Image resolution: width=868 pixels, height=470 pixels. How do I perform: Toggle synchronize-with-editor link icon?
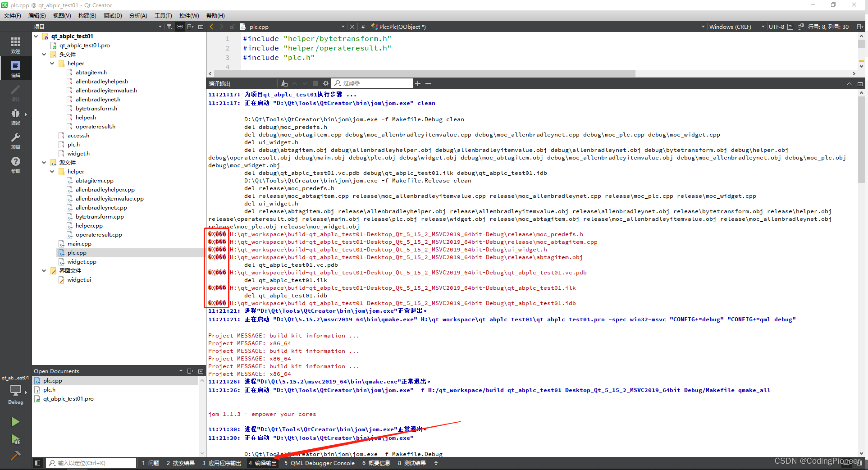180,27
